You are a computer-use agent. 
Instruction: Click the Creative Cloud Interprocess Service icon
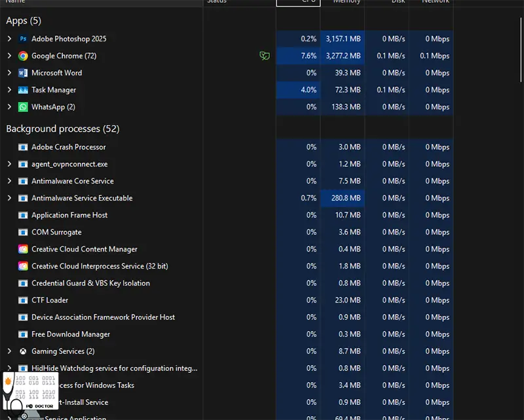pos(23,266)
